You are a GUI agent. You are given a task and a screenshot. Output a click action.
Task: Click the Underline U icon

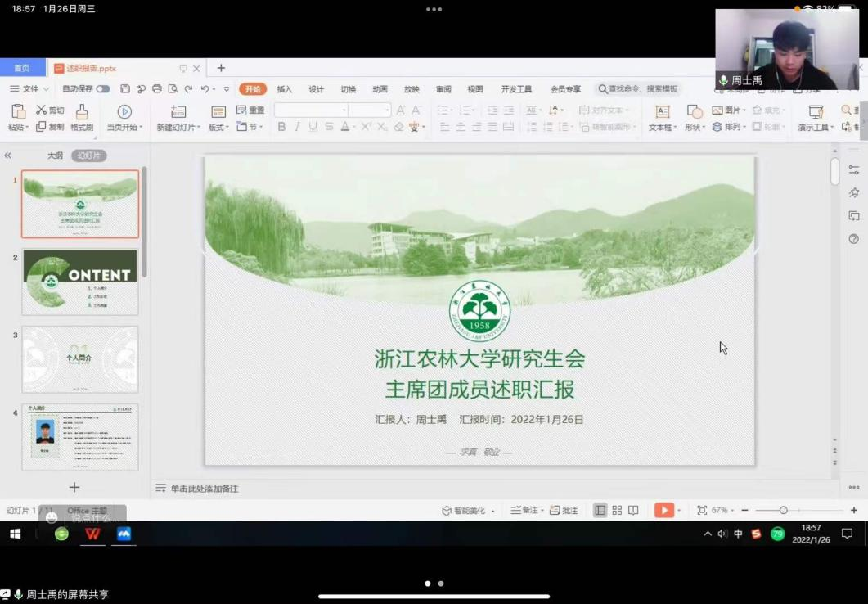[x=313, y=127]
